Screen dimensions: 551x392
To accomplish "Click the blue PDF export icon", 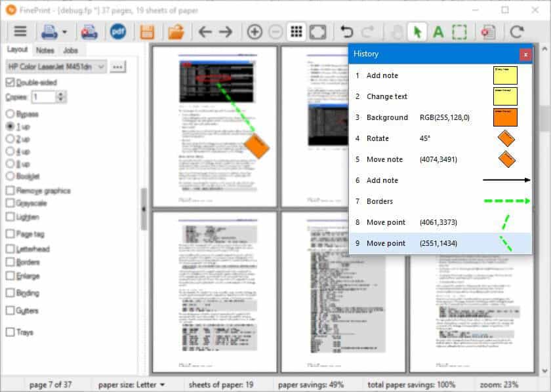I will click(x=118, y=31).
